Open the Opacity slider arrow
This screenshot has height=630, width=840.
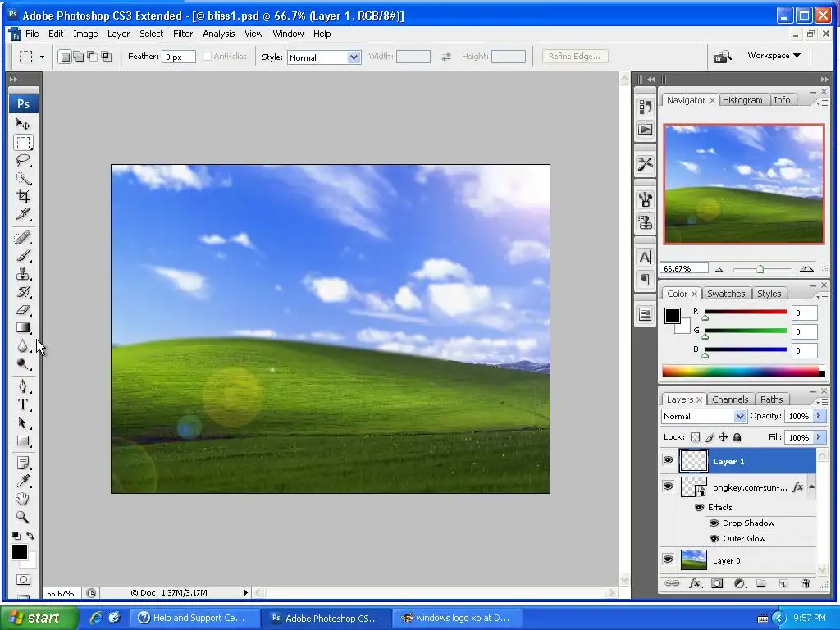click(x=819, y=416)
